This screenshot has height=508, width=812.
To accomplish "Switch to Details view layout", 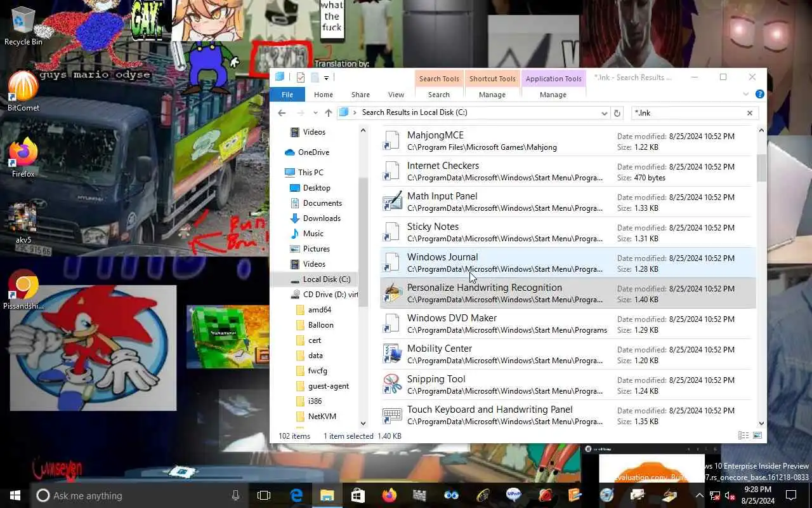I will (x=743, y=436).
